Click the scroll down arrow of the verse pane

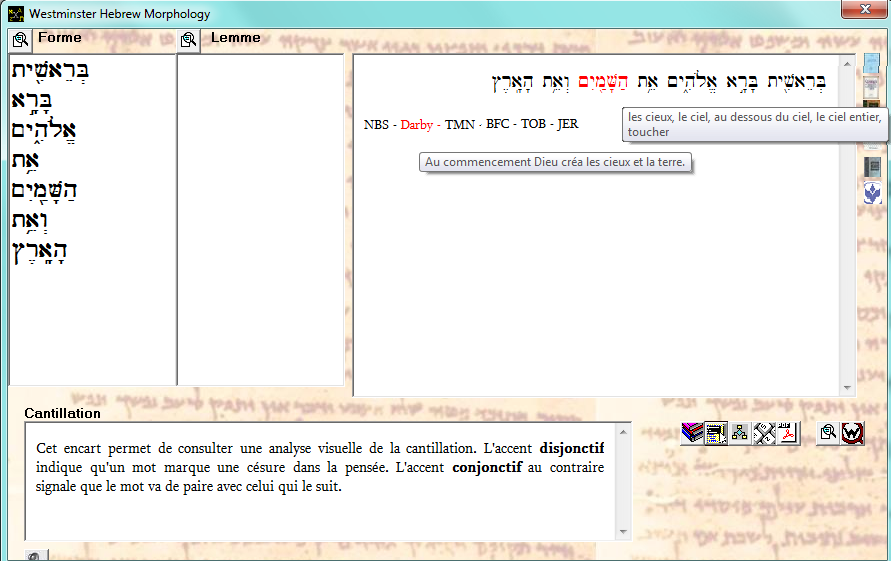[x=847, y=388]
